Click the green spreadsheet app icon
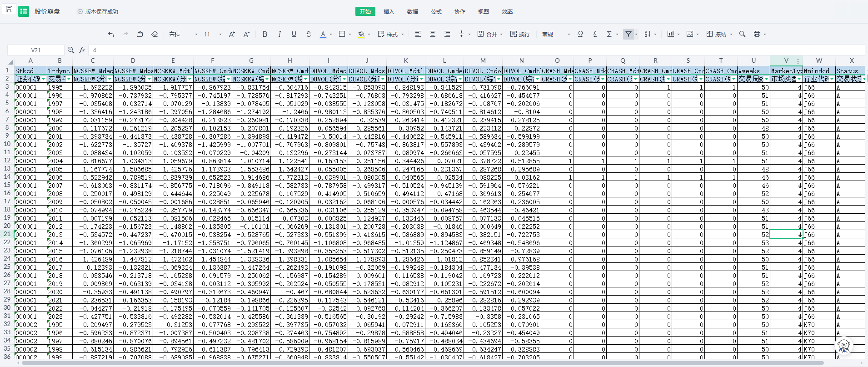 [24, 11]
